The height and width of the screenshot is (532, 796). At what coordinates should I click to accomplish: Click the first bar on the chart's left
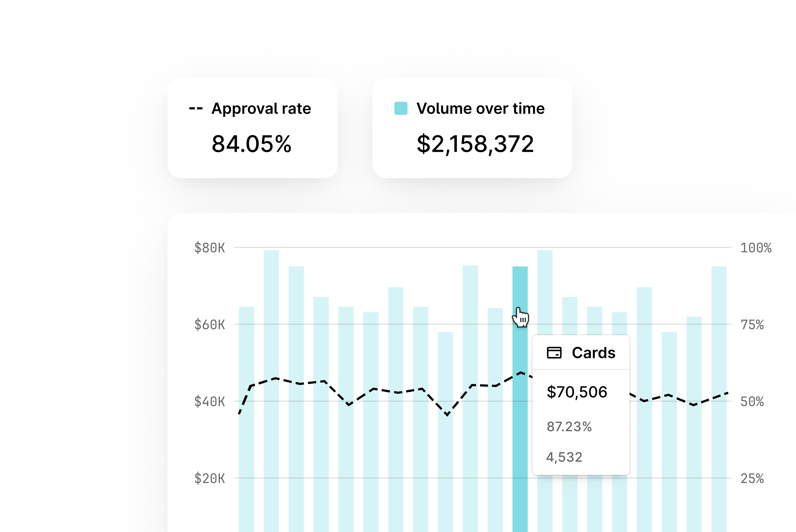tap(246, 441)
